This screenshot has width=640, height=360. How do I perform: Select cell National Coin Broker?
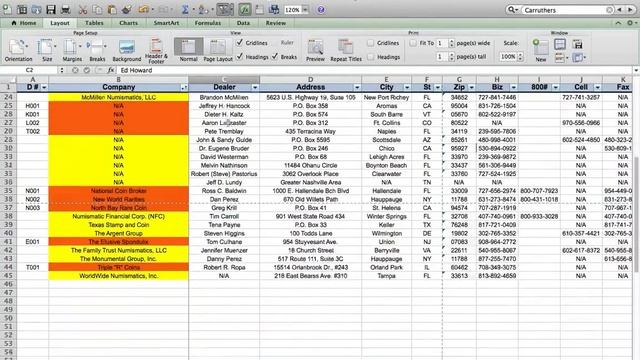click(118, 191)
